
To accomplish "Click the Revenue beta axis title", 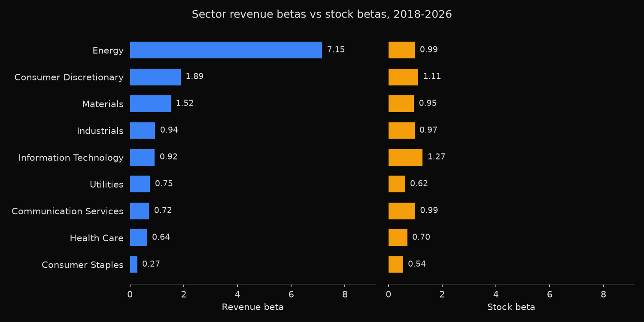I will 253,307.
